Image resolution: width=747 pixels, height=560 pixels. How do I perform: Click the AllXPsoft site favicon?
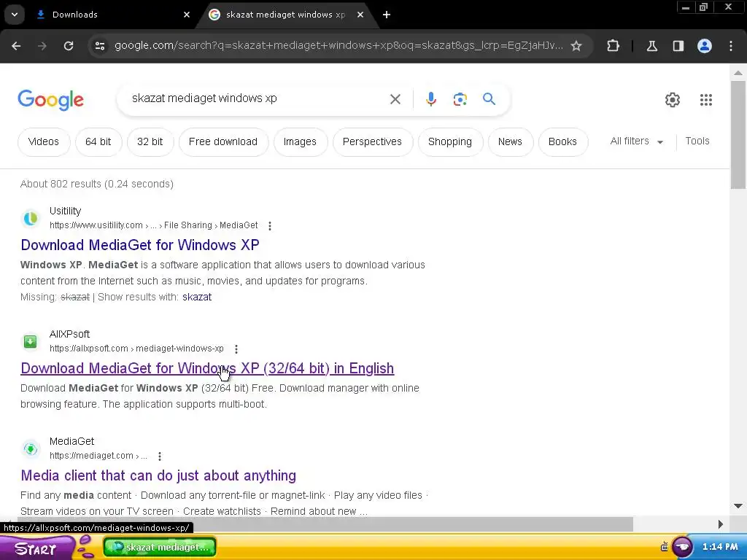[31, 341]
